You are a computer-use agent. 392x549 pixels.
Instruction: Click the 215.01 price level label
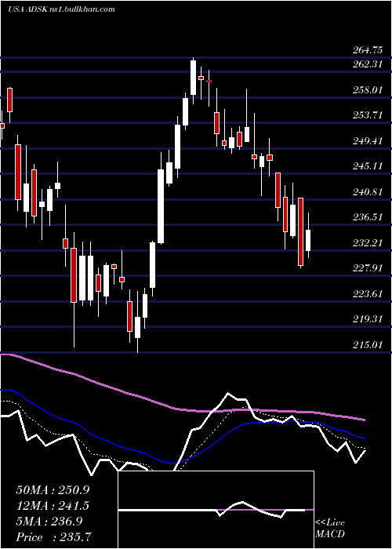click(x=367, y=345)
